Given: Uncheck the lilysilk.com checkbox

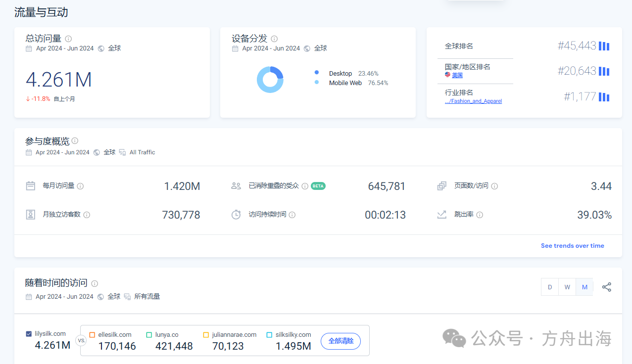Looking at the screenshot, I should pos(29,334).
